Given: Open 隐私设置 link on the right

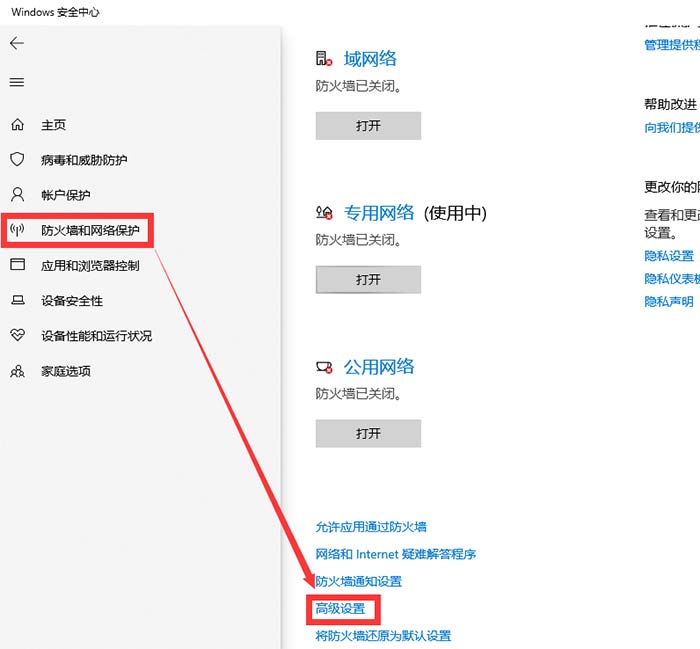Looking at the screenshot, I should point(669,256).
